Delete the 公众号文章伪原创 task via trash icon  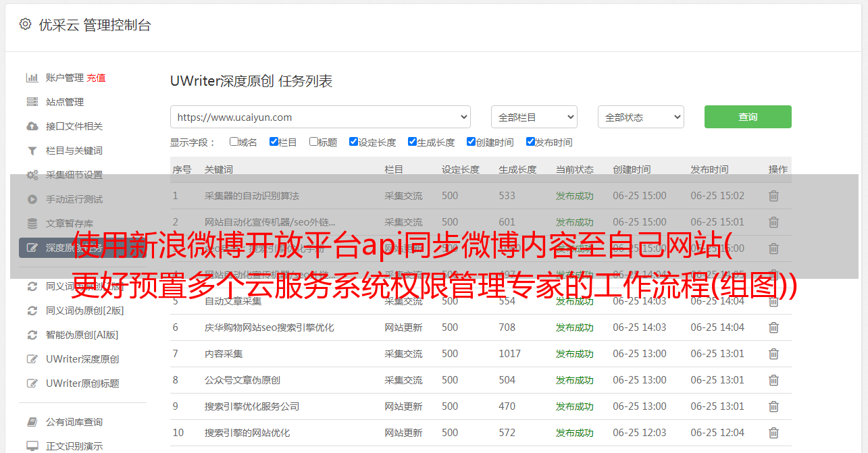pyautogui.click(x=773, y=380)
